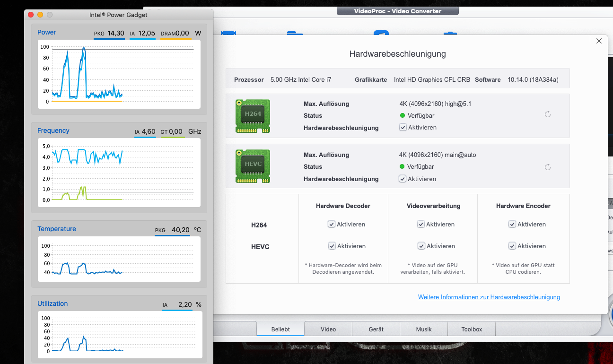Toggle HEVC Videoverarbeitung checkbox
The image size is (613, 364).
[x=421, y=246]
